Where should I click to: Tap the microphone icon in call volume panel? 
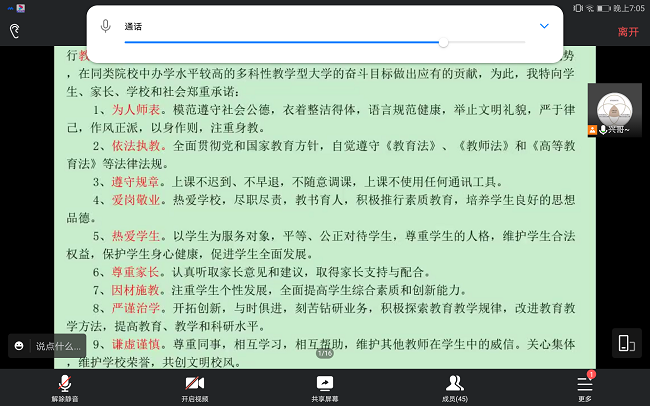click(x=106, y=25)
